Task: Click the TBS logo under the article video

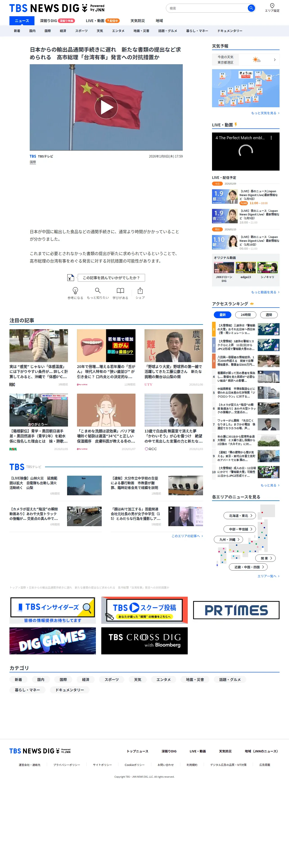Action: point(33,156)
